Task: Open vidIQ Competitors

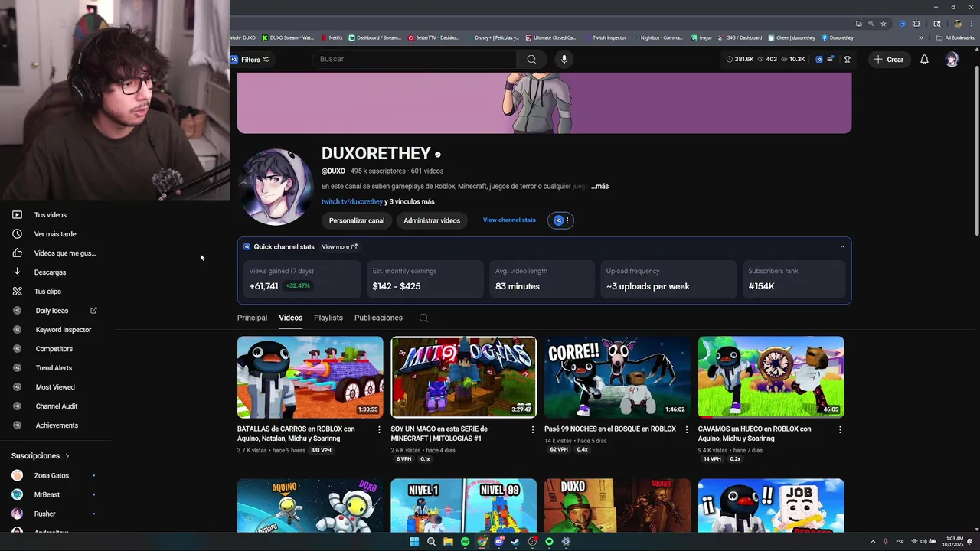Action: point(56,349)
